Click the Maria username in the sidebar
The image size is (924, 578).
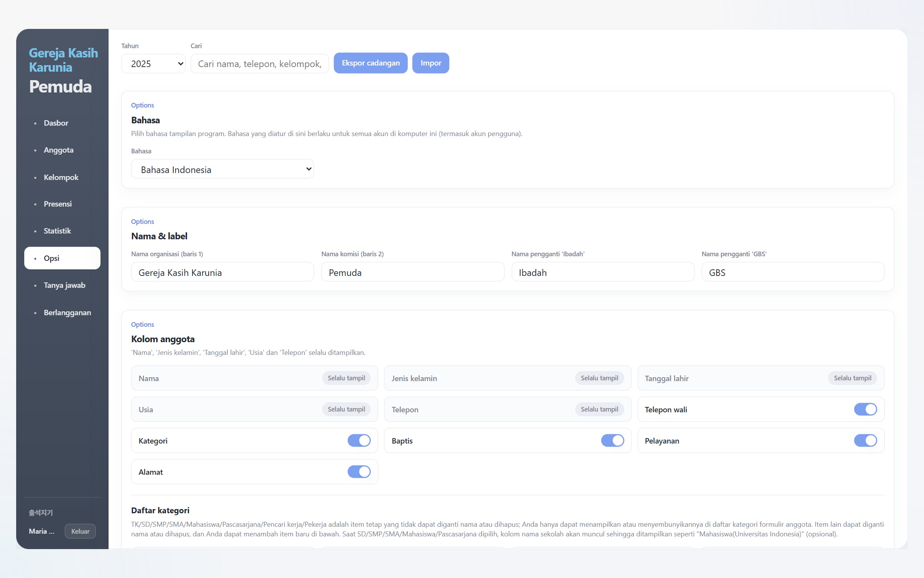(x=42, y=531)
